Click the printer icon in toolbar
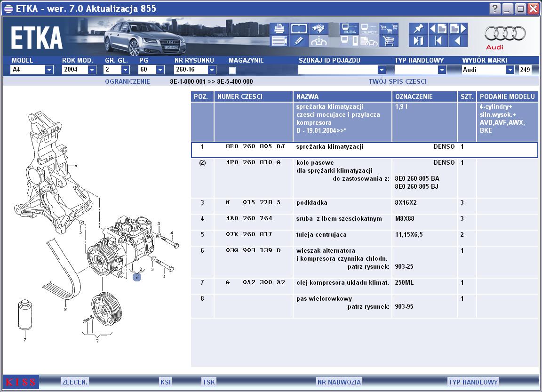This screenshot has width=542, height=392. [x=279, y=29]
